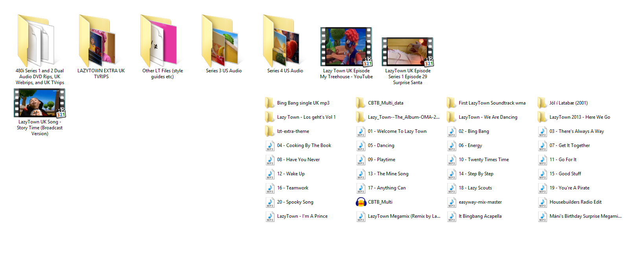Open the First LazyTown Soundtrack wma folder
Viewport: 644px width, 261px height.
point(491,103)
